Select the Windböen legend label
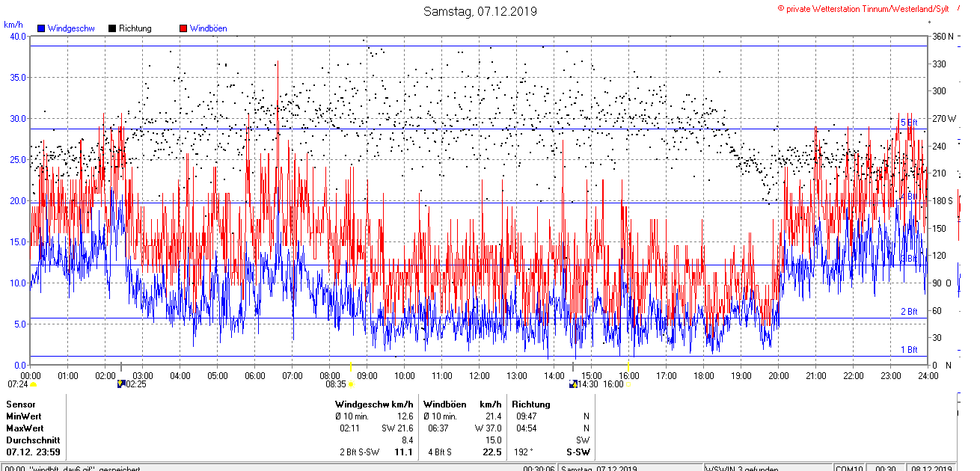 coord(209,28)
